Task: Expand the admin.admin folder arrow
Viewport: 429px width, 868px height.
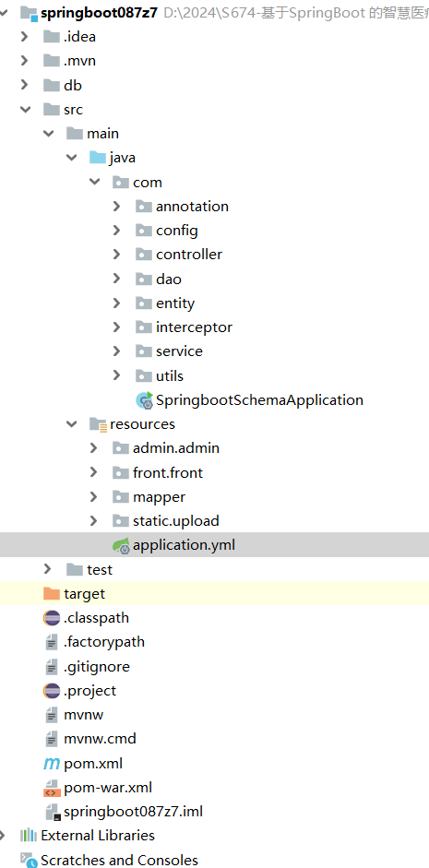Action: [93, 448]
